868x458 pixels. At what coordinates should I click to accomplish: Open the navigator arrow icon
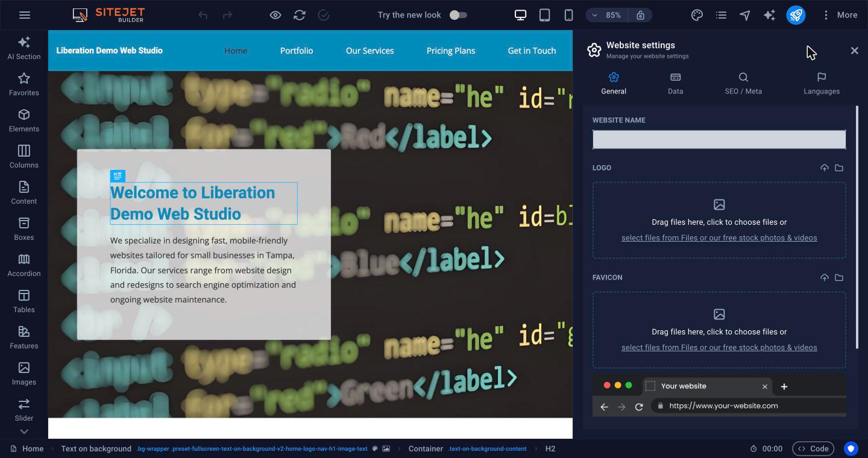745,15
